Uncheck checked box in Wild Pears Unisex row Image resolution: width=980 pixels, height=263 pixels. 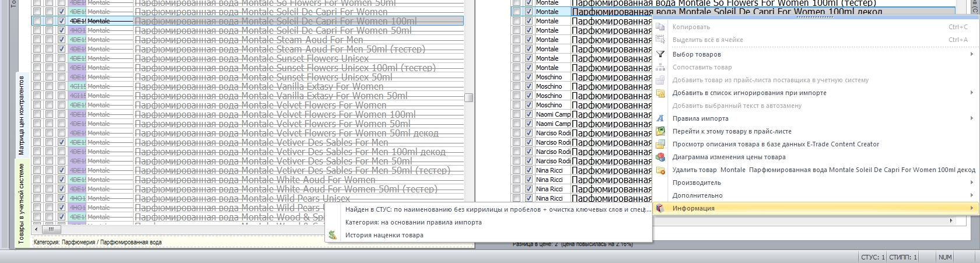[x=61, y=198]
